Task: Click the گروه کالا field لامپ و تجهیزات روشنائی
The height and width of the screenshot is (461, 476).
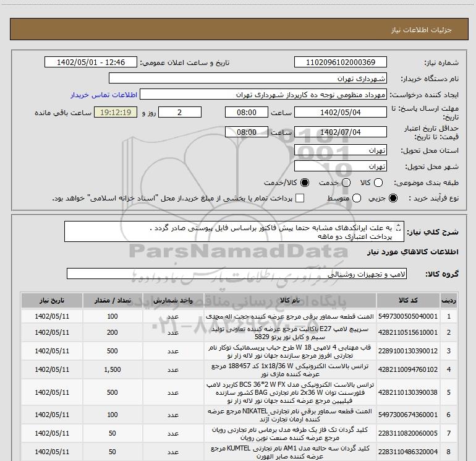Action: click(x=237, y=274)
